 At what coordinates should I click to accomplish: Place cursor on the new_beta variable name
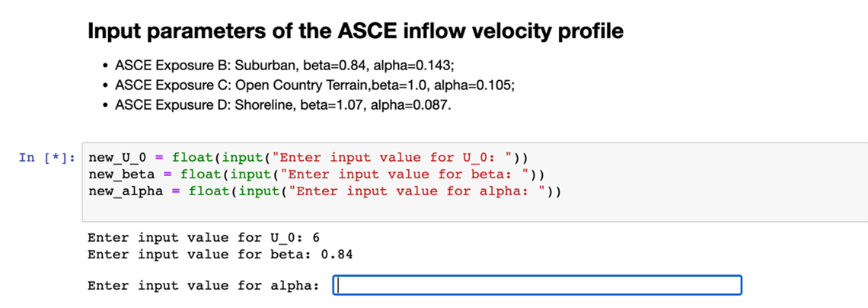122,175
